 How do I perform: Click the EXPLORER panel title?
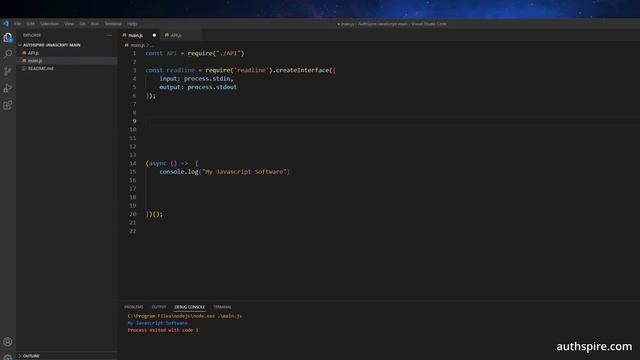pyautogui.click(x=32, y=36)
